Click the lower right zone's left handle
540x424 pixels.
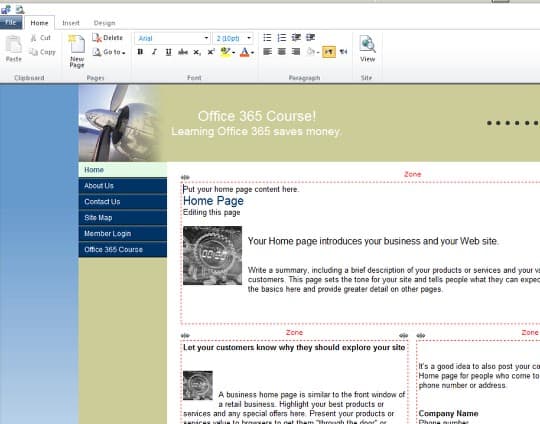coord(421,335)
